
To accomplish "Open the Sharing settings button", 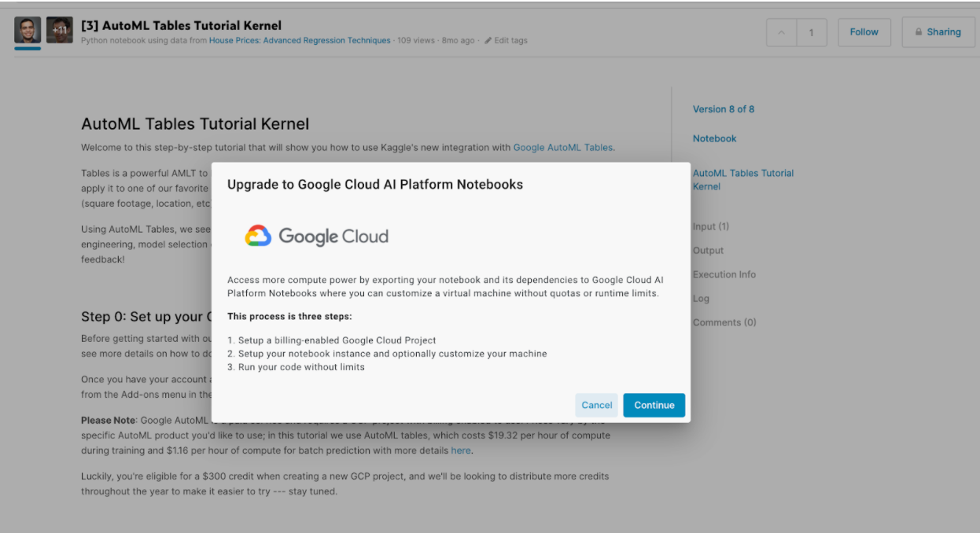I will (938, 32).
